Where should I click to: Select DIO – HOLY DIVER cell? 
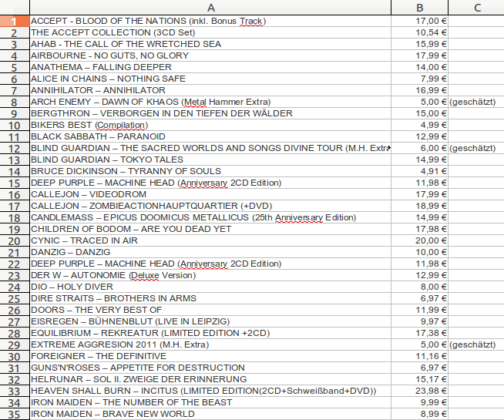(x=210, y=287)
